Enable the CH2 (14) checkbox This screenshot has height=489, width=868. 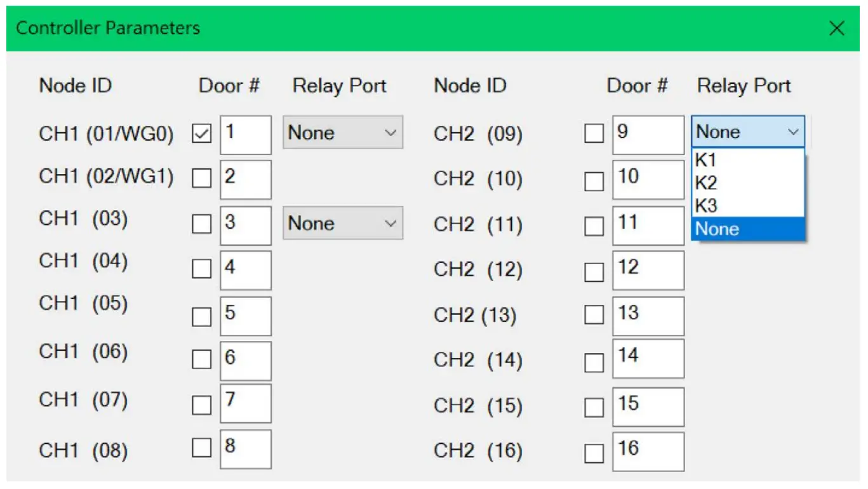tap(594, 361)
